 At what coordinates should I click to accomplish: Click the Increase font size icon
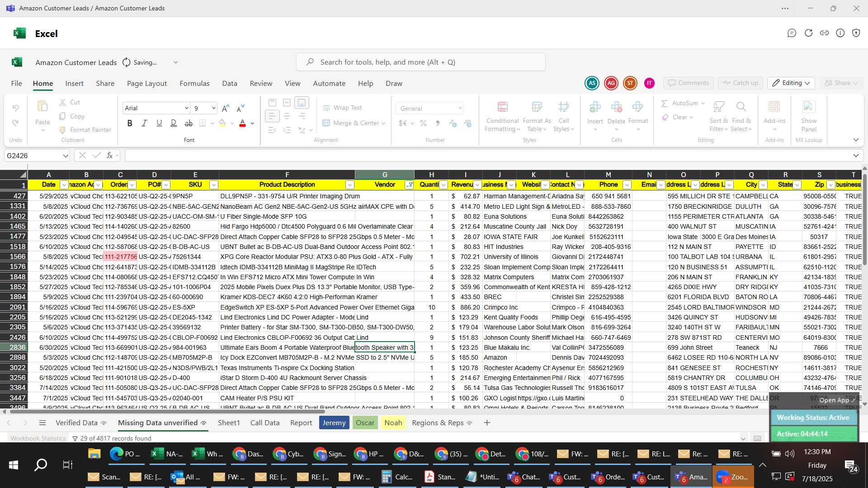click(226, 108)
